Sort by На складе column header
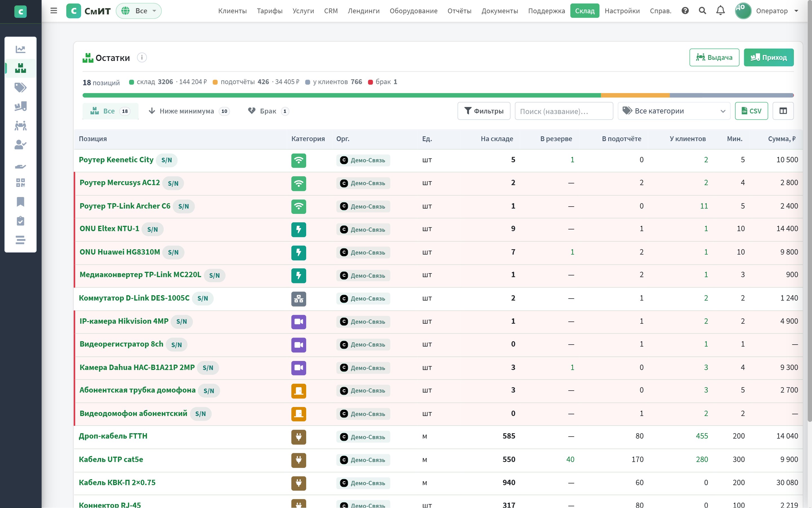 pos(497,139)
